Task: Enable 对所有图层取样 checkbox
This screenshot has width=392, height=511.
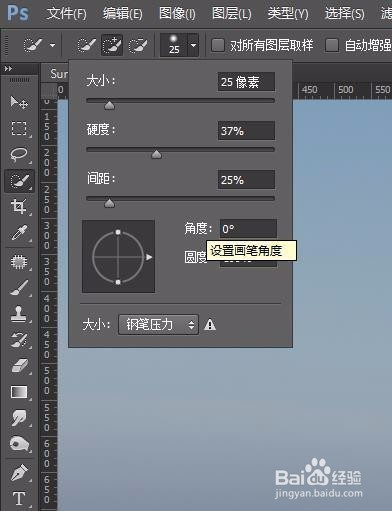Action: click(218, 45)
